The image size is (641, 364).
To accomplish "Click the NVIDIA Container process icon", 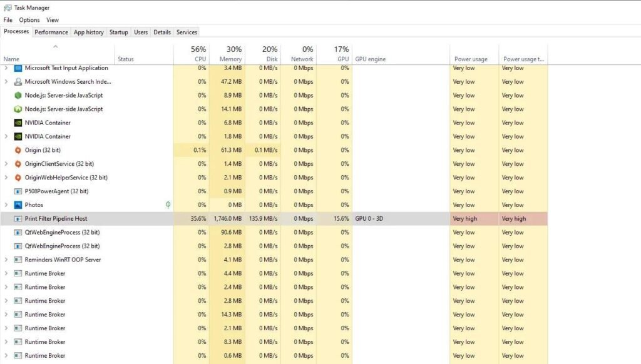I will pos(17,123).
